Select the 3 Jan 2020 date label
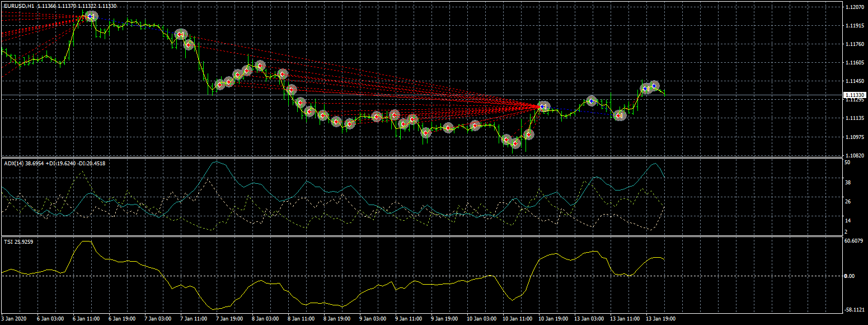The image size is (868, 325). (x=12, y=319)
